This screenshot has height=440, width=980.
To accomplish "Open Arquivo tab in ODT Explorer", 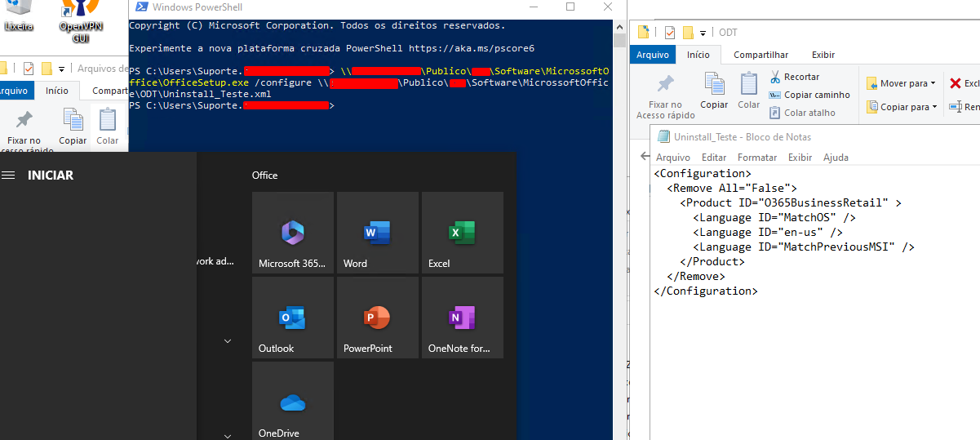I will [653, 55].
